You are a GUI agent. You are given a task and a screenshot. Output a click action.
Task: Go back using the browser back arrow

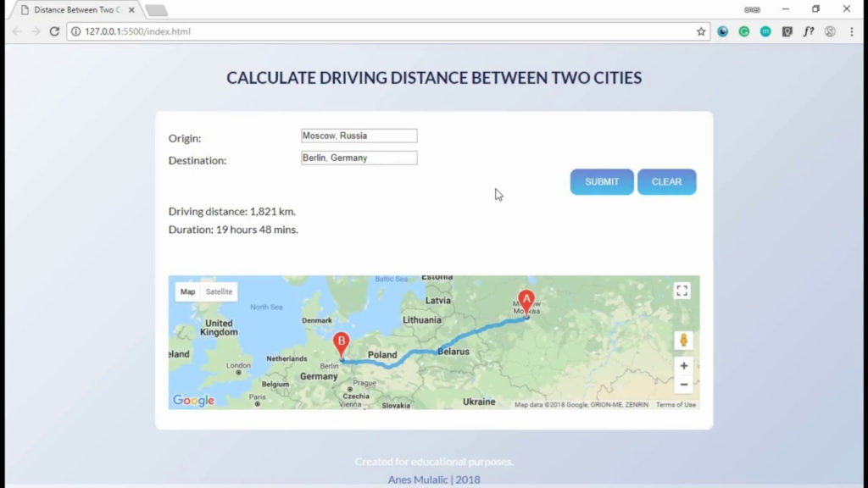click(17, 31)
